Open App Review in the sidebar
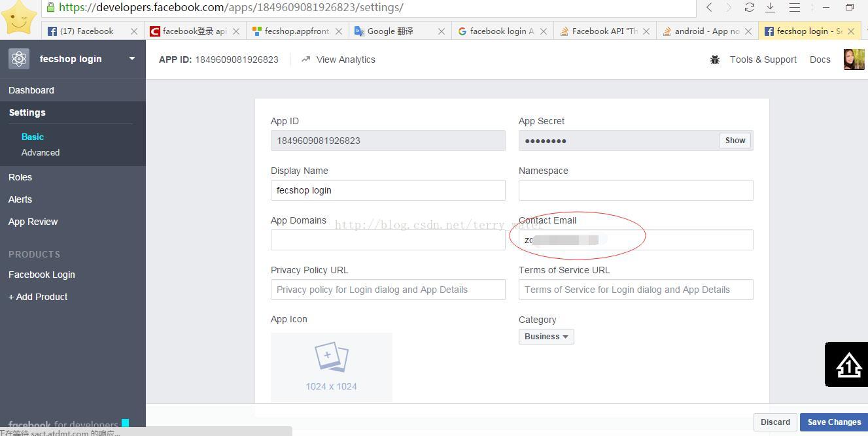 pyautogui.click(x=33, y=222)
